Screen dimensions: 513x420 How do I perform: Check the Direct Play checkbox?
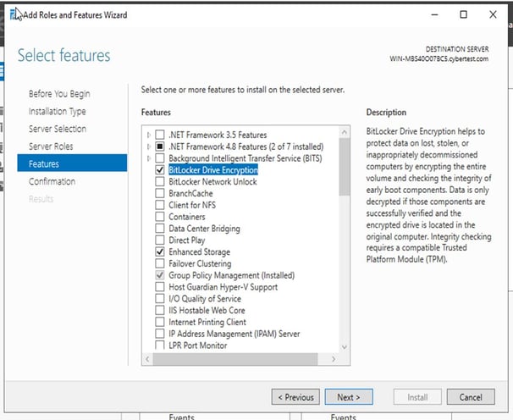click(x=160, y=240)
